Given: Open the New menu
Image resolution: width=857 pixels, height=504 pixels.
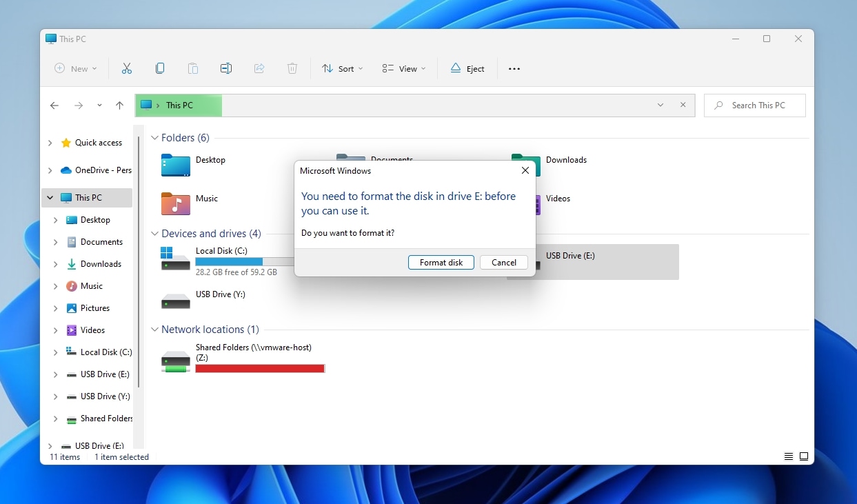Looking at the screenshot, I should click(x=74, y=68).
